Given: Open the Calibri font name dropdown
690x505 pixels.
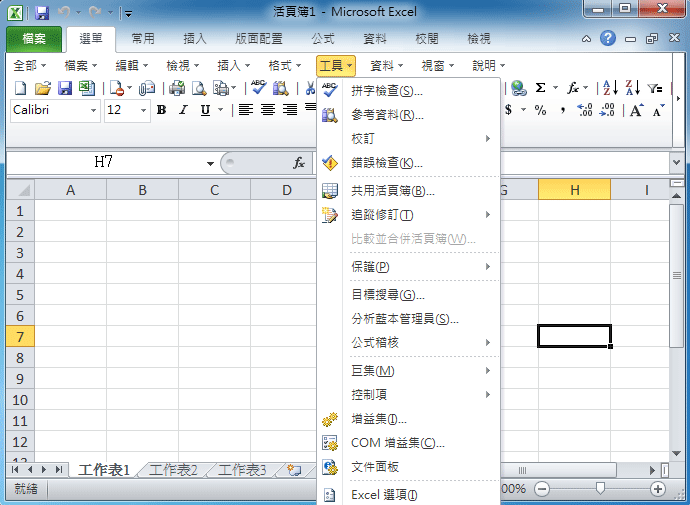Looking at the screenshot, I should [x=93, y=110].
